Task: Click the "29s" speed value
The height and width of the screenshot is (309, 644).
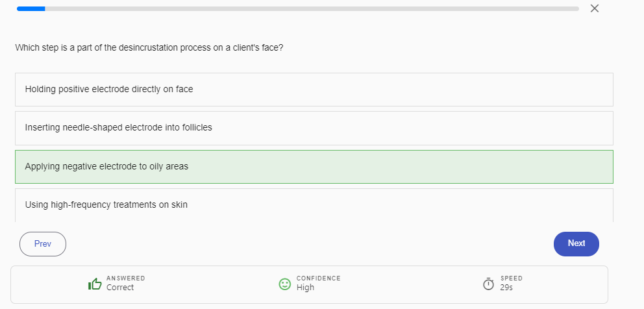Action: [506, 288]
